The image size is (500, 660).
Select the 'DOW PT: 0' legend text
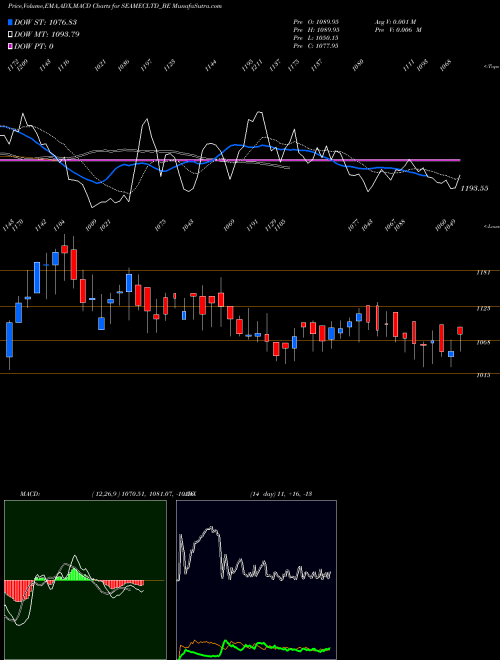point(34,47)
